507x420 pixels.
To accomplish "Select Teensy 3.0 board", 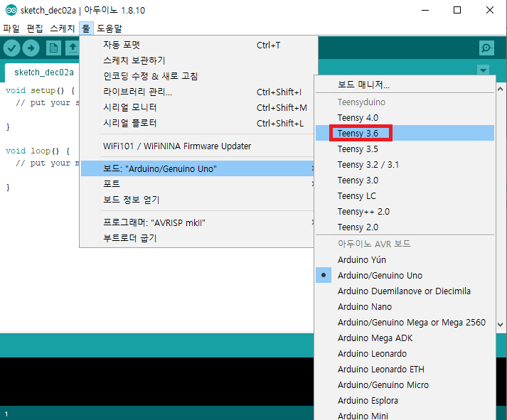I will pyautogui.click(x=405, y=181).
